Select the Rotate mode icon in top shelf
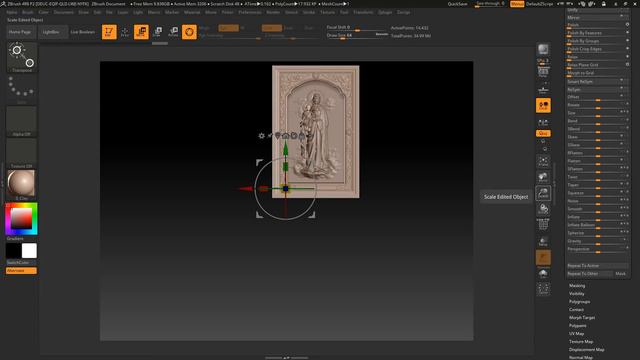 pyautogui.click(x=173, y=32)
